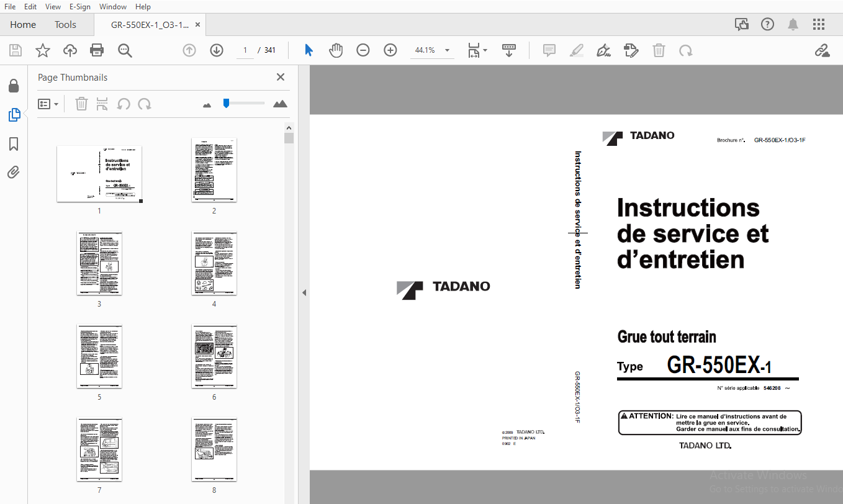Click the Save file icon
The width and height of the screenshot is (843, 504).
[16, 50]
